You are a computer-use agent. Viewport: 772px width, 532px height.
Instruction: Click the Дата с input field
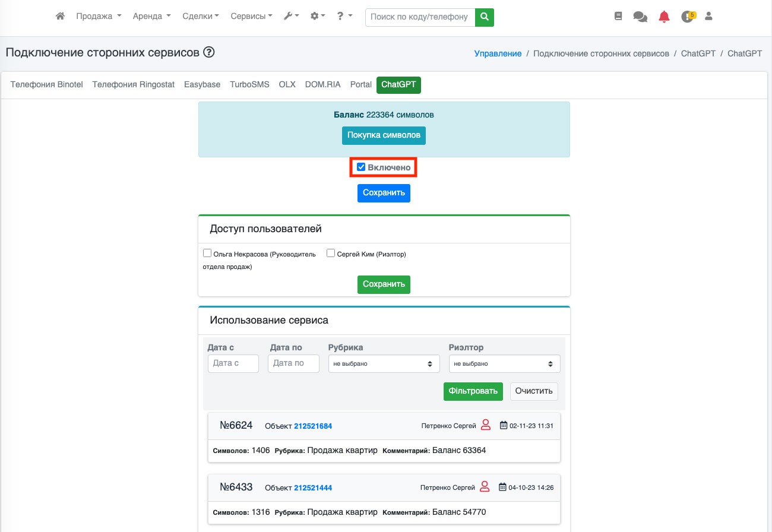click(233, 363)
